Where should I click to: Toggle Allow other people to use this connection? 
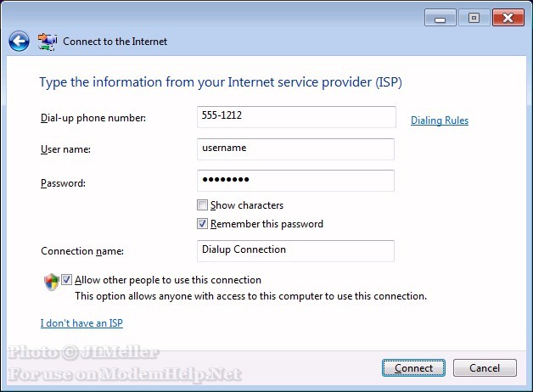66,280
